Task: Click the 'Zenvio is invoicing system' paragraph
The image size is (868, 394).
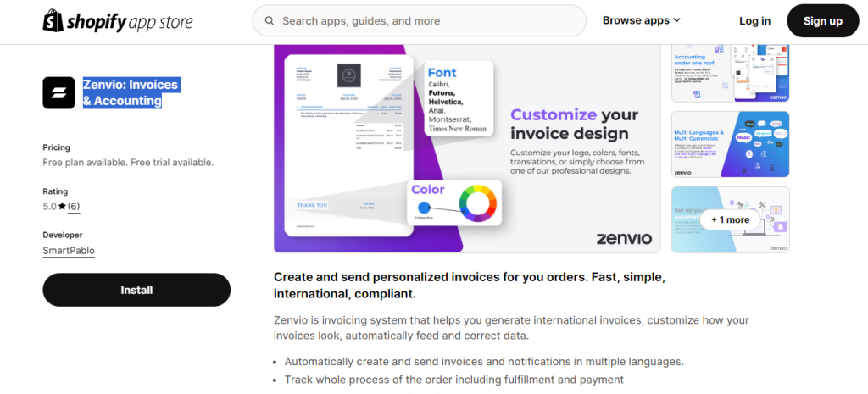Action: coord(511,328)
